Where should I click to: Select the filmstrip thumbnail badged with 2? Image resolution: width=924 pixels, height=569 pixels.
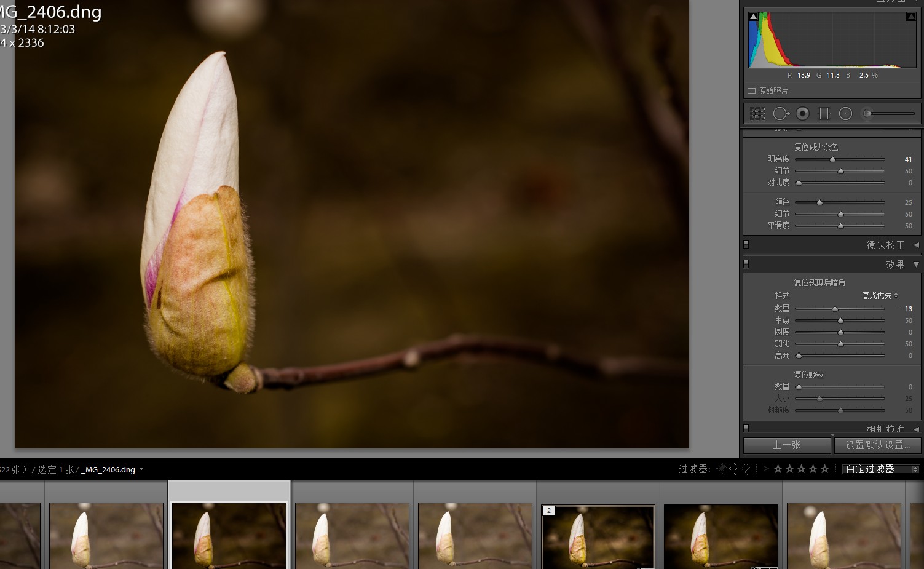tap(598, 536)
